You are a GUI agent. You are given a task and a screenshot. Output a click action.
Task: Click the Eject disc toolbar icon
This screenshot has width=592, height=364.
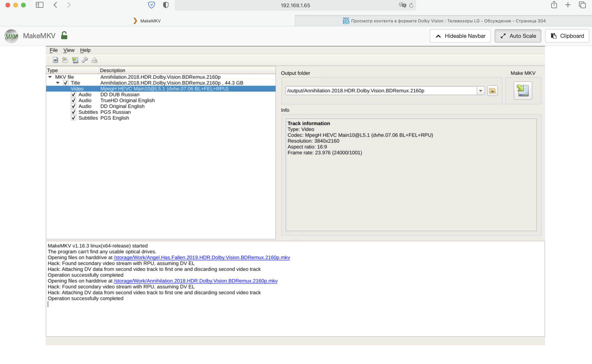[x=94, y=60]
